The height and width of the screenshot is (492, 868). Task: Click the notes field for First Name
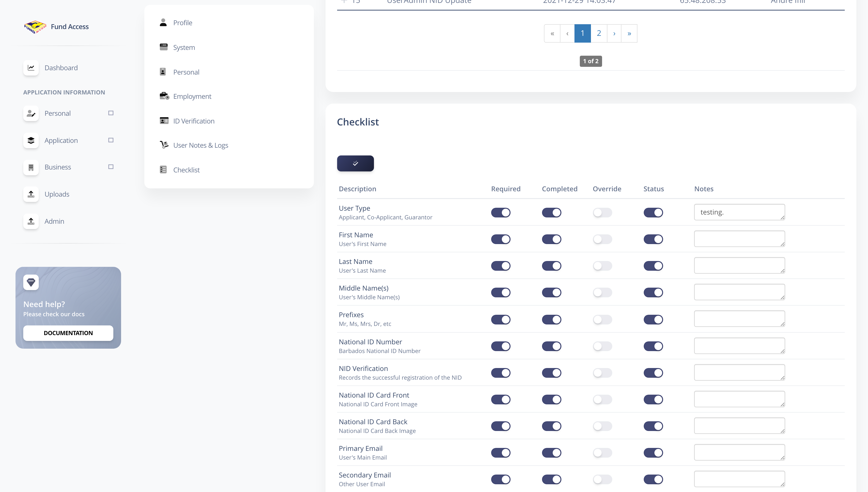click(x=739, y=239)
